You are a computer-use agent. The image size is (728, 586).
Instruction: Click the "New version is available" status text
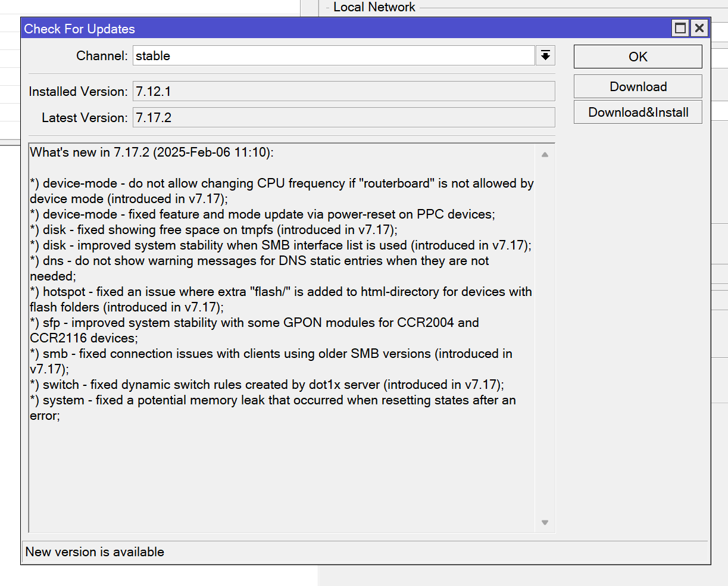tap(95, 552)
